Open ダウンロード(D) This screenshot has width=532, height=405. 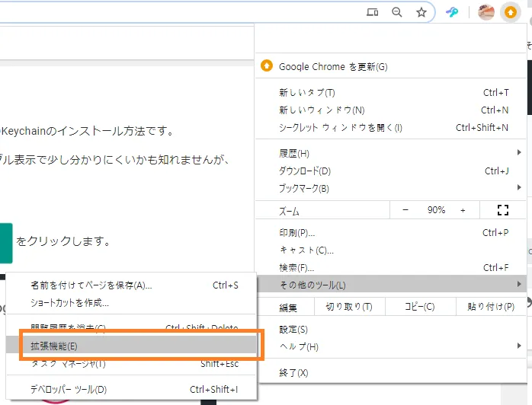coord(390,171)
